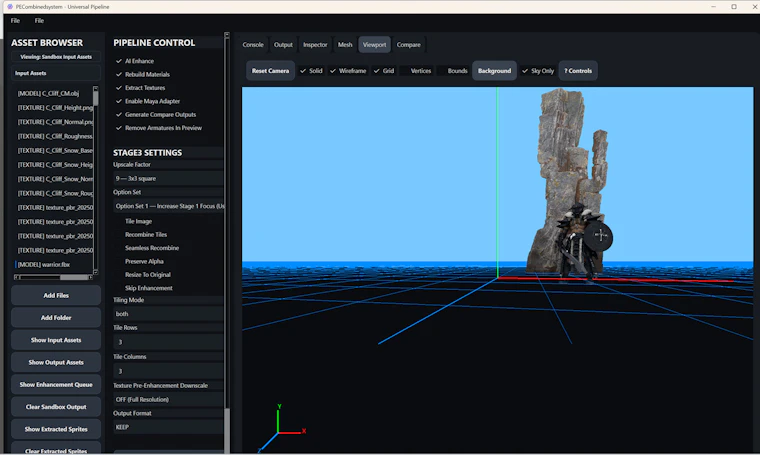The height and width of the screenshot is (455, 760).
Task: Click the Add Files button
Action: point(56,296)
